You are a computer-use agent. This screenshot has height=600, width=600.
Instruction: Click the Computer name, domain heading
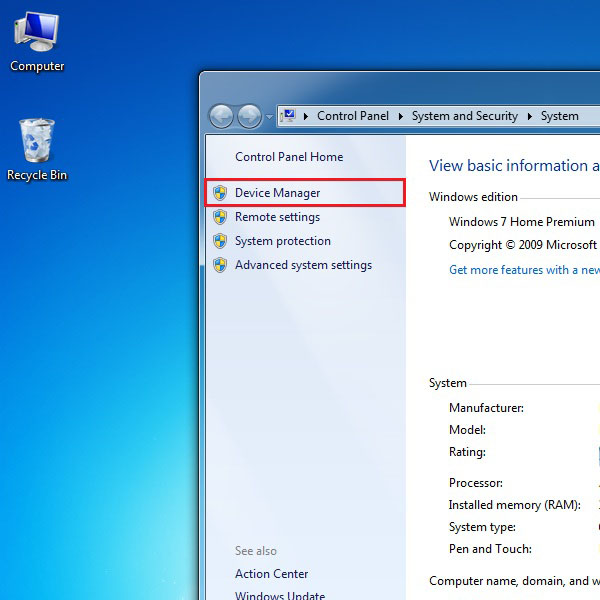tap(514, 581)
